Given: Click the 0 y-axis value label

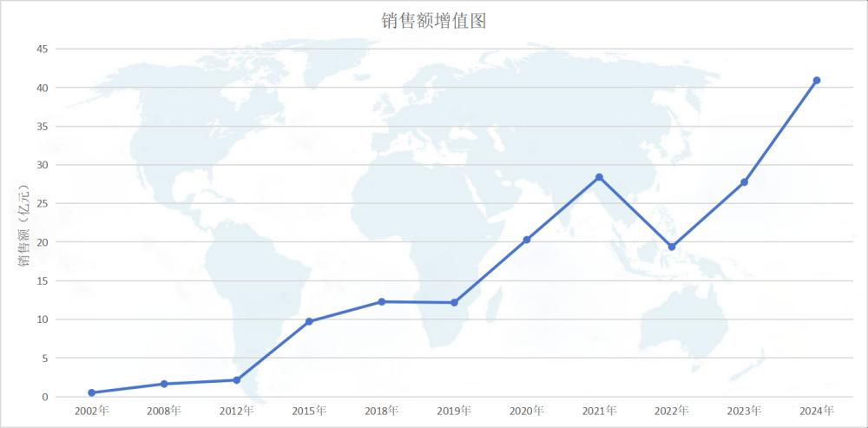Looking at the screenshot, I should pyautogui.click(x=44, y=397).
